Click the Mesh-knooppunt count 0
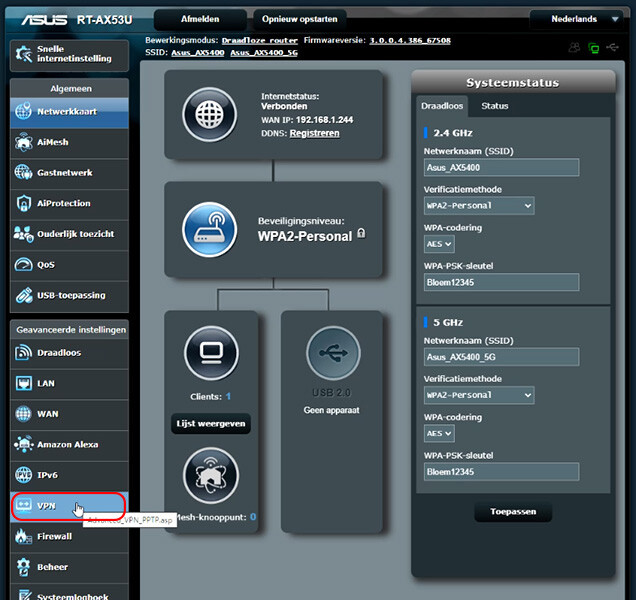This screenshot has height=600, width=636. click(253, 517)
